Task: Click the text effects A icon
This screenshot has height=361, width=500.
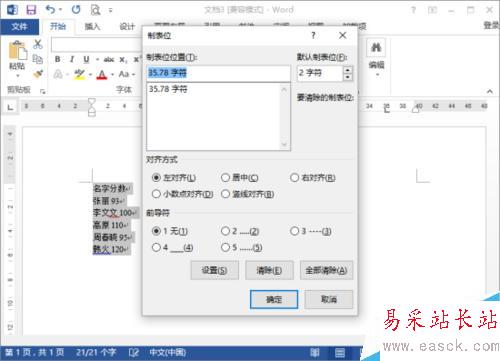Action: click(58, 74)
